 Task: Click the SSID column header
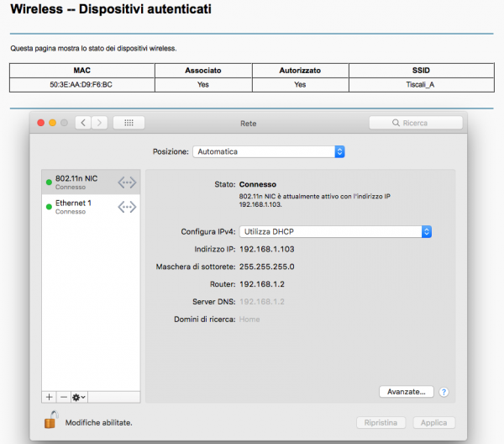421,71
